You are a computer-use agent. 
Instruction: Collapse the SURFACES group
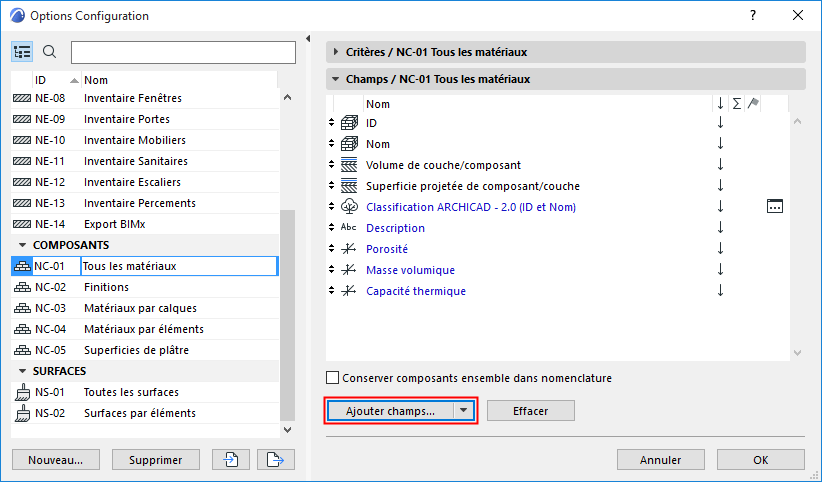(x=22, y=371)
